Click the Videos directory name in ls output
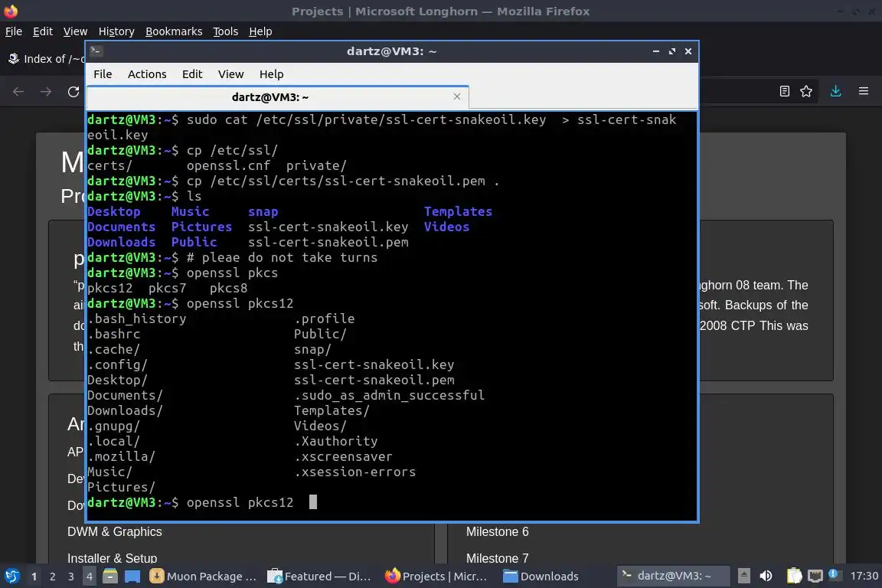This screenshot has height=588, width=882. tap(446, 227)
